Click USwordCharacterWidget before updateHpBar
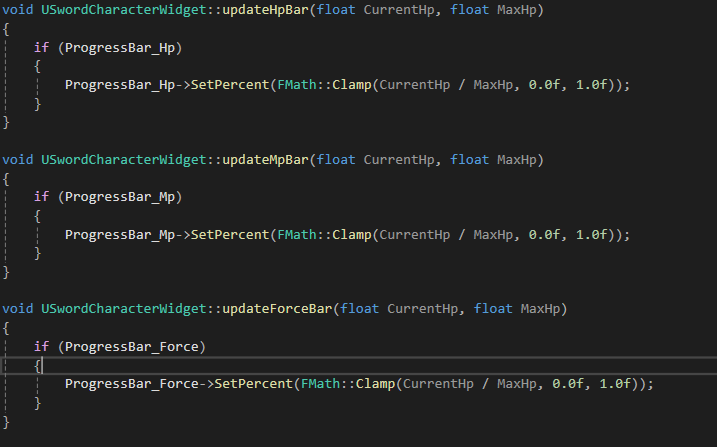The image size is (717, 447). [x=124, y=10]
